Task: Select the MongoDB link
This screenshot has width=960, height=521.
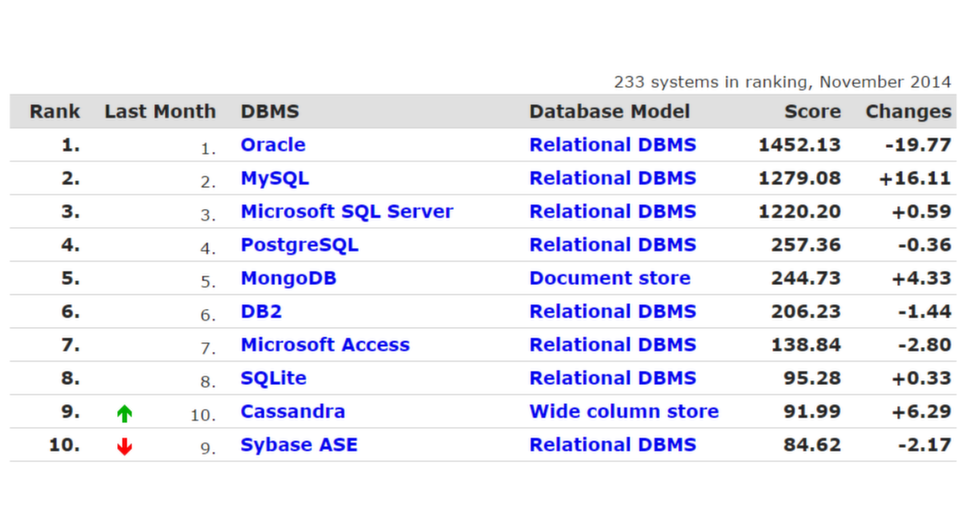Action: [x=288, y=279]
